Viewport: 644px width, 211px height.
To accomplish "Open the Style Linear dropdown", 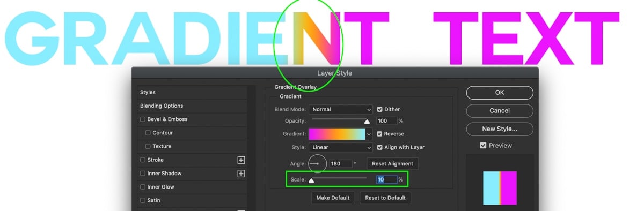I will (340, 147).
